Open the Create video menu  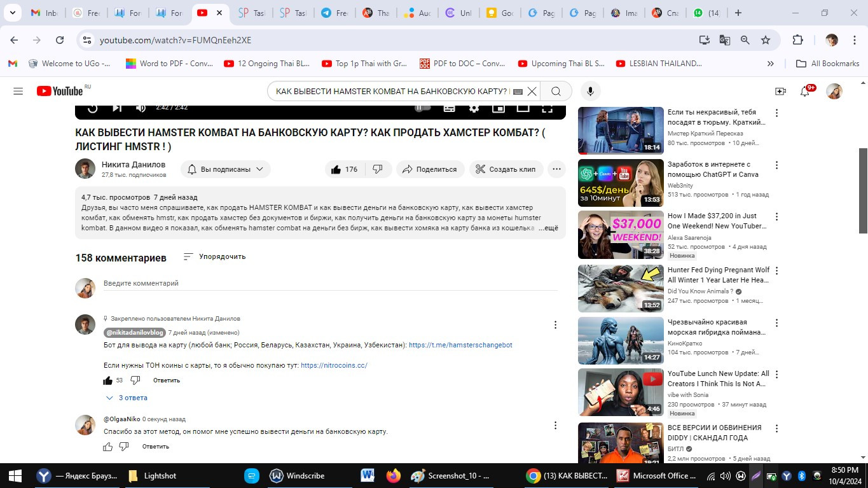click(780, 91)
